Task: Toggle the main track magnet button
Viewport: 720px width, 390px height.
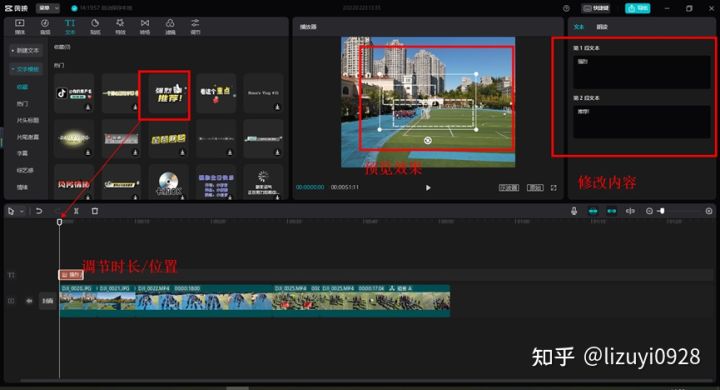Action: click(x=593, y=211)
